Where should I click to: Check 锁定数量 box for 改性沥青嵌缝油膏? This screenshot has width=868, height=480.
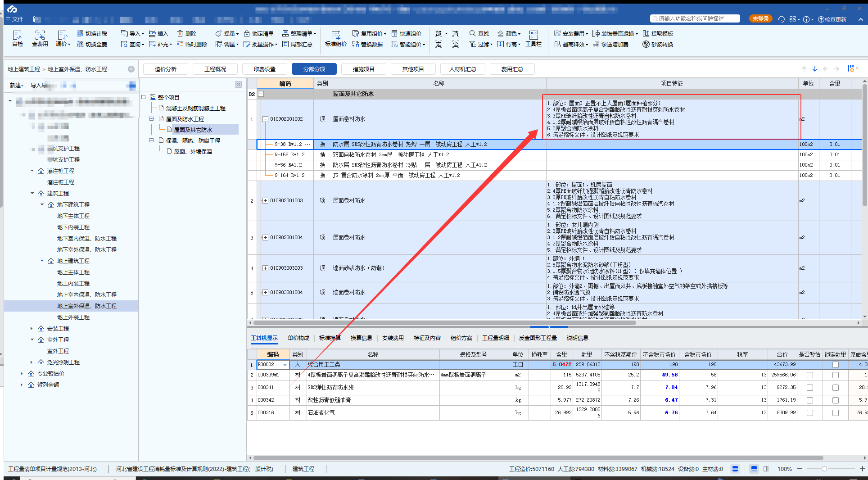(x=836, y=400)
